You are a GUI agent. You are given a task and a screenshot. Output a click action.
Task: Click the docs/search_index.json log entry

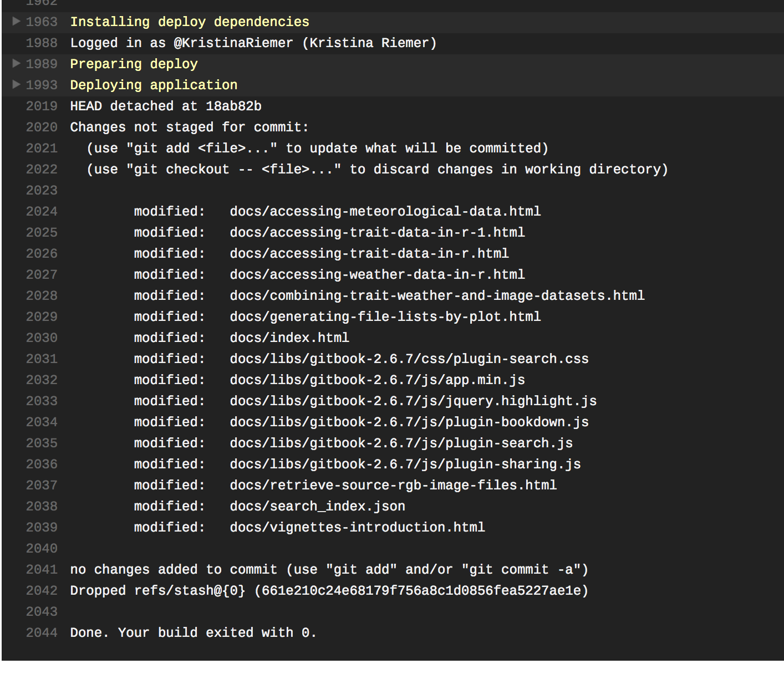pos(269,506)
